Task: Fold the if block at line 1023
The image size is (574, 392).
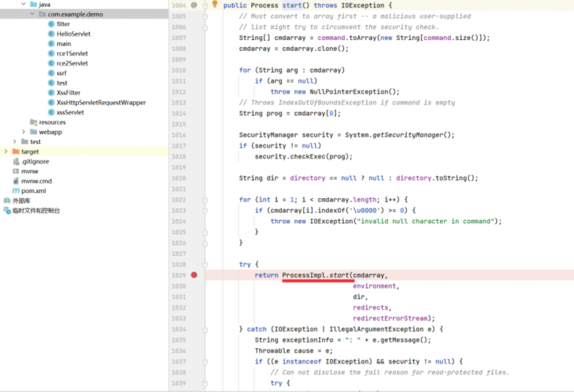Action: click(205, 211)
